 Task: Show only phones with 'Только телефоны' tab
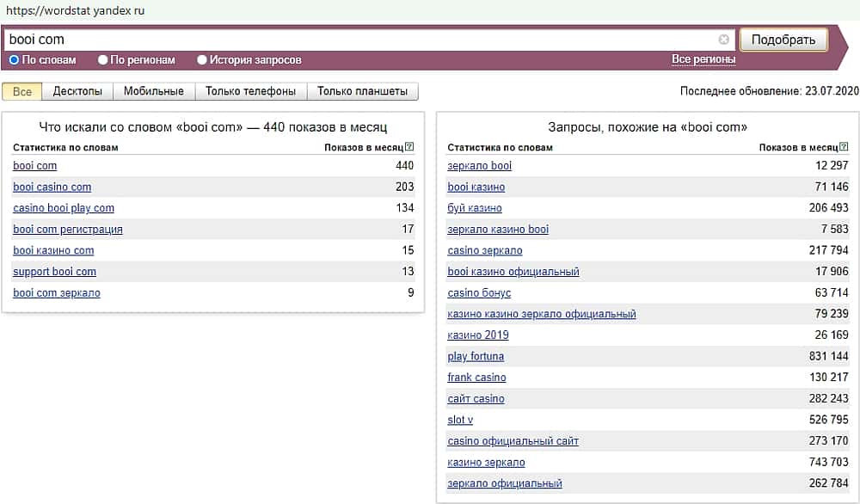250,91
